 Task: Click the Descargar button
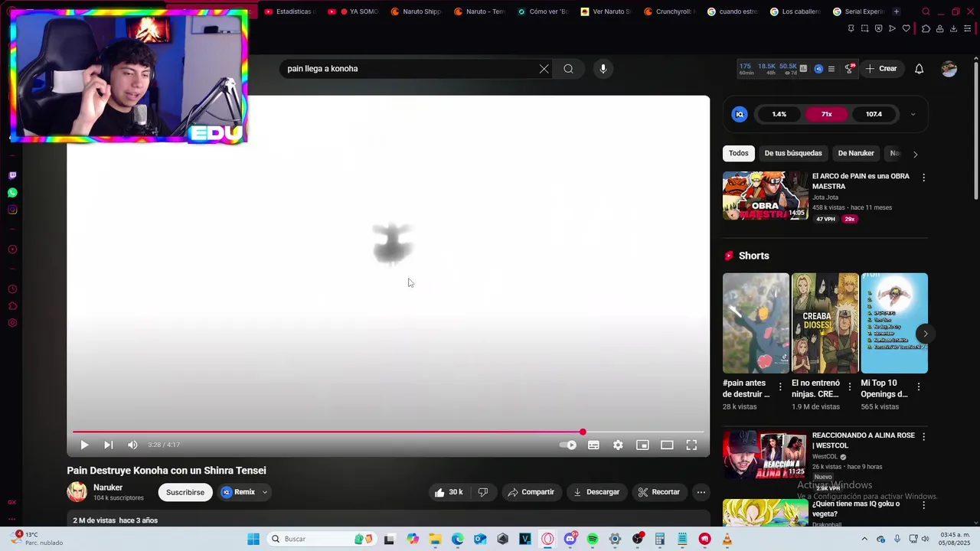(596, 492)
